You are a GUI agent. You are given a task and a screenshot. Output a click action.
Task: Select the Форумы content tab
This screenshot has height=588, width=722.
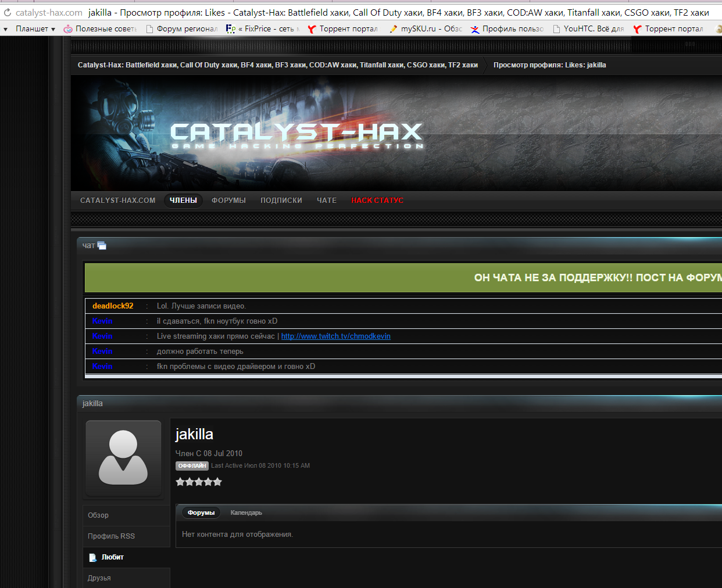pyautogui.click(x=201, y=512)
